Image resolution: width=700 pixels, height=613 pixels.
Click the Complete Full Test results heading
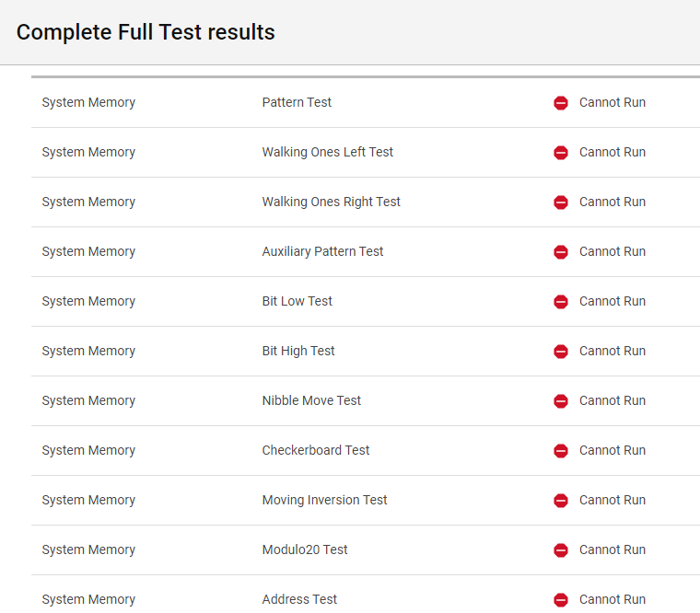146,32
